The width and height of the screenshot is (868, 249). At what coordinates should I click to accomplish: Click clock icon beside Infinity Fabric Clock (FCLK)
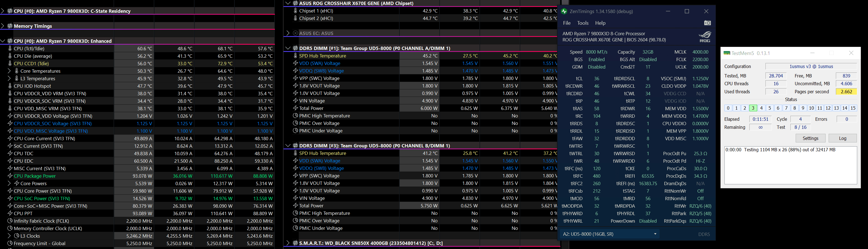pyautogui.click(x=10, y=221)
